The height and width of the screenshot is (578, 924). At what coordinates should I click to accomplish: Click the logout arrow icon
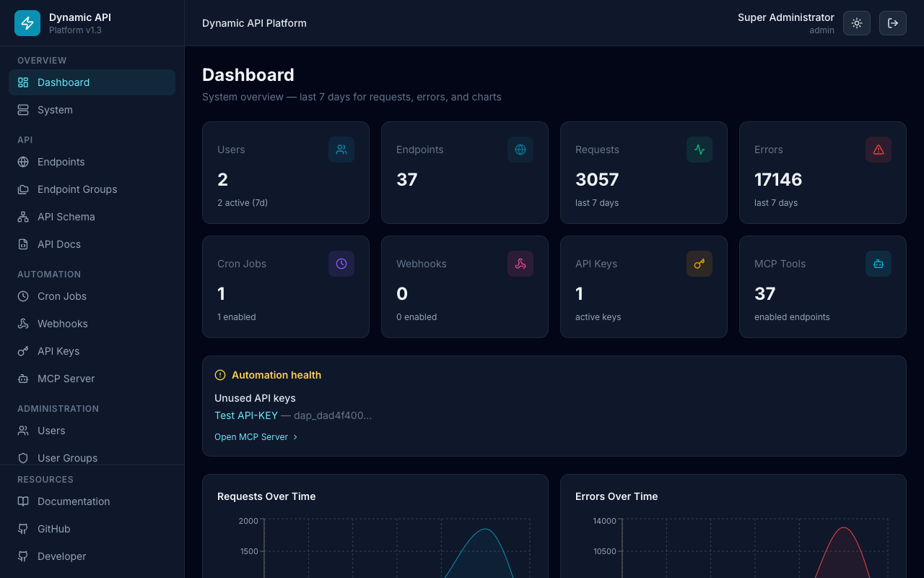click(893, 23)
